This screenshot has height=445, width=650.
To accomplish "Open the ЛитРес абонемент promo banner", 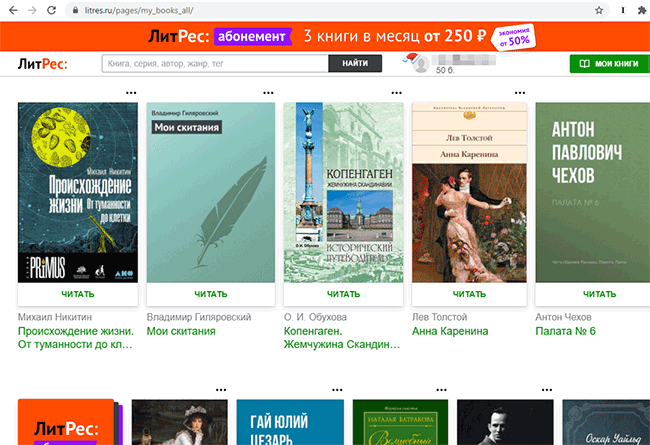I will (x=325, y=36).
